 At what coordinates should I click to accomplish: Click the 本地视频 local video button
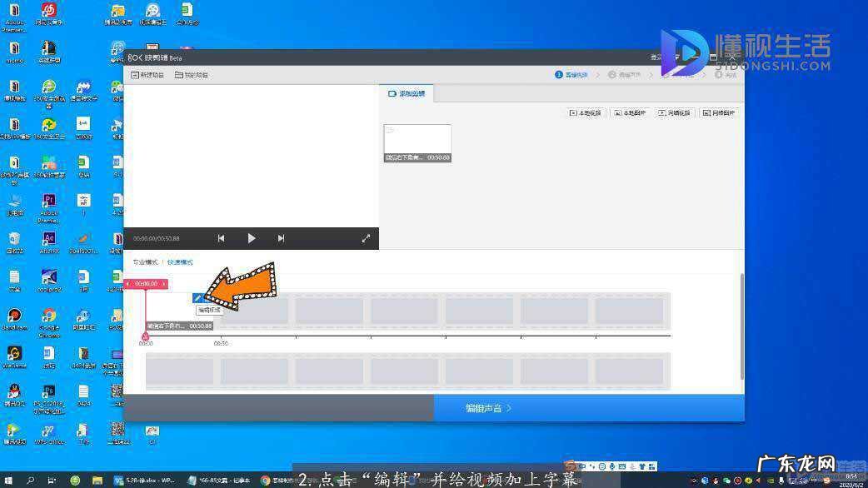[585, 113]
